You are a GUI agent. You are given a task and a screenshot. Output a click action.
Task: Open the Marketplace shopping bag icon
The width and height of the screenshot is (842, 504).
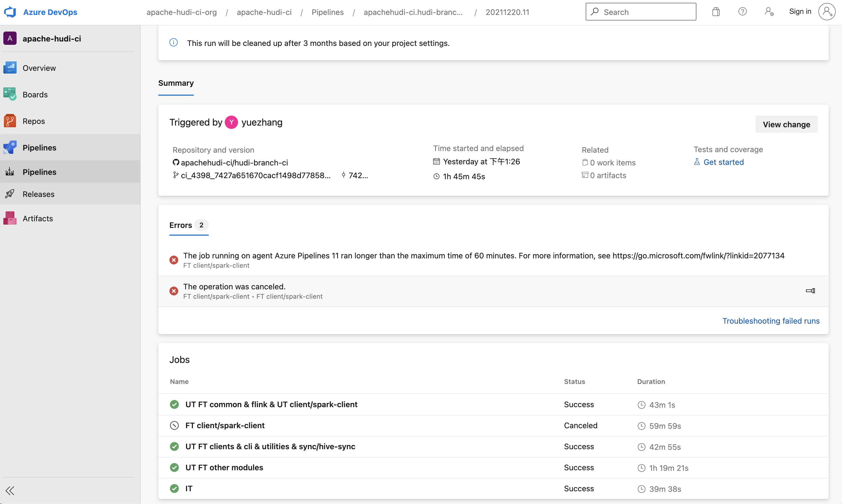click(x=716, y=12)
